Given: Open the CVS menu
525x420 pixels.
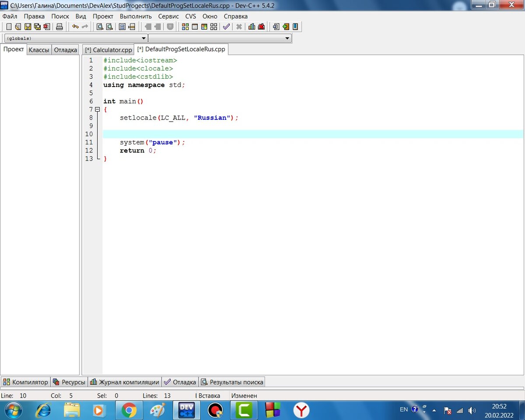Looking at the screenshot, I should point(191,16).
